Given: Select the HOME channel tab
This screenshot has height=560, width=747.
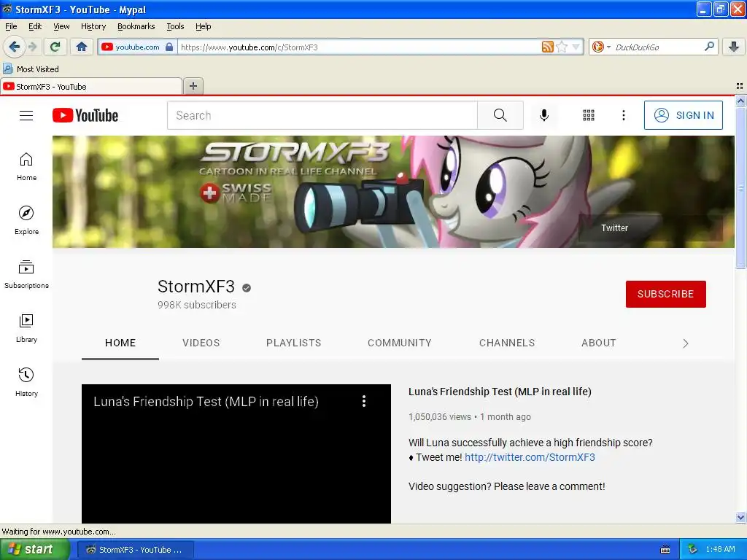Looking at the screenshot, I should [120, 343].
